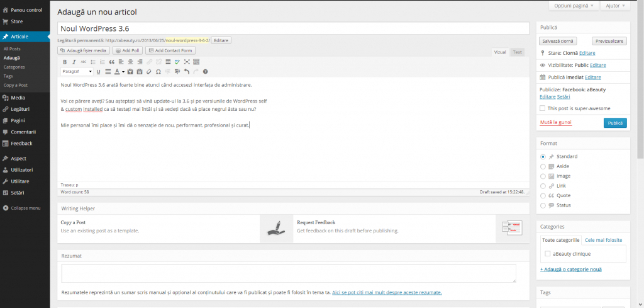Toggle the kitchen sink toolbar row
The width and height of the screenshot is (644, 308).
coord(196,62)
